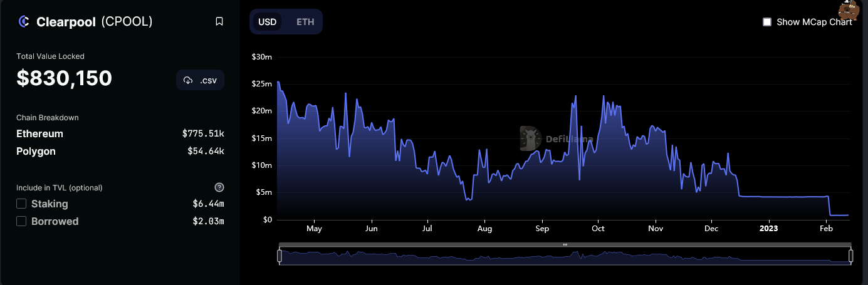Select the Polygon chain row
The image size is (868, 285).
(120, 151)
